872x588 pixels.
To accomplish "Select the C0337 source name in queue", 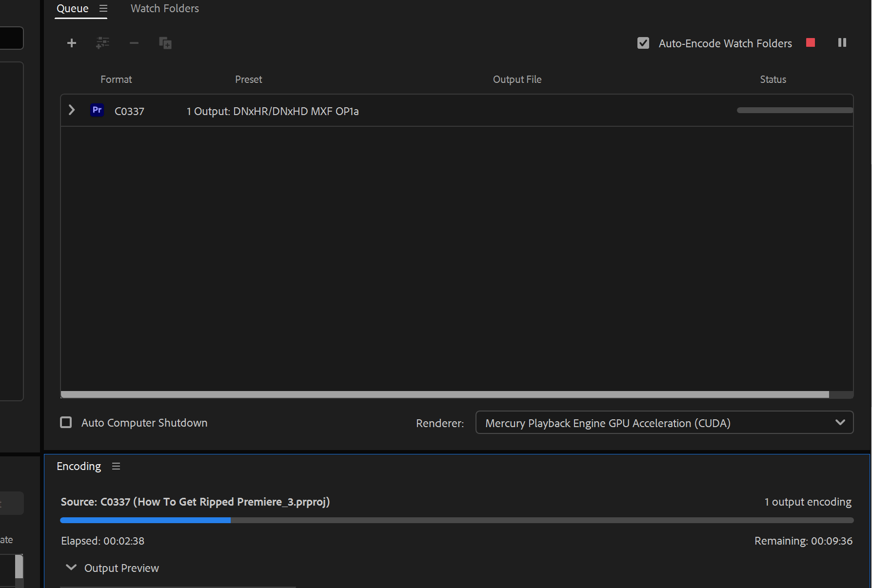I will point(129,111).
